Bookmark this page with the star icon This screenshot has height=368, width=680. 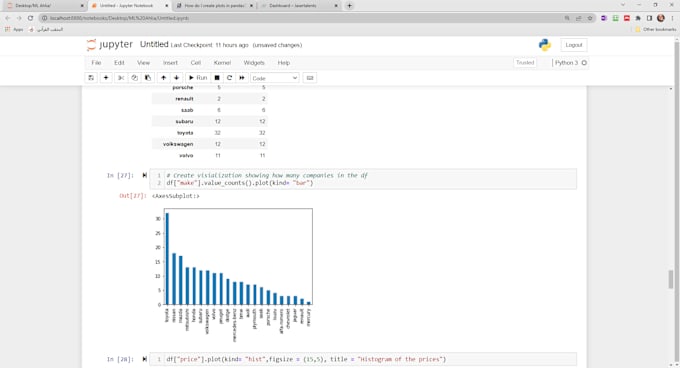(x=590, y=18)
